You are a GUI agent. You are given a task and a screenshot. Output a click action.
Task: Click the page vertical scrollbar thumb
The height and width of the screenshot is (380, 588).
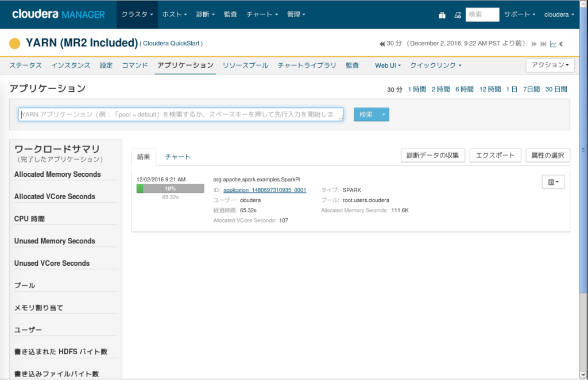point(583,150)
